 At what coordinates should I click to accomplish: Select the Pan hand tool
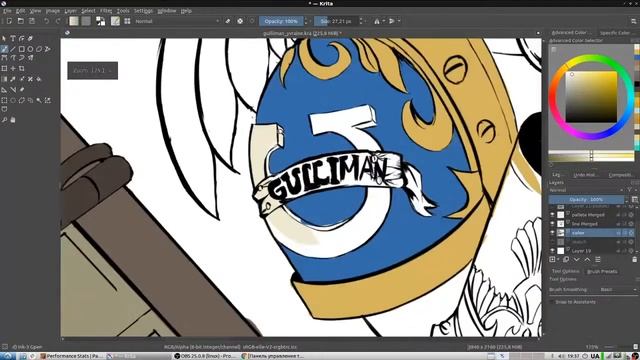pos(13,120)
